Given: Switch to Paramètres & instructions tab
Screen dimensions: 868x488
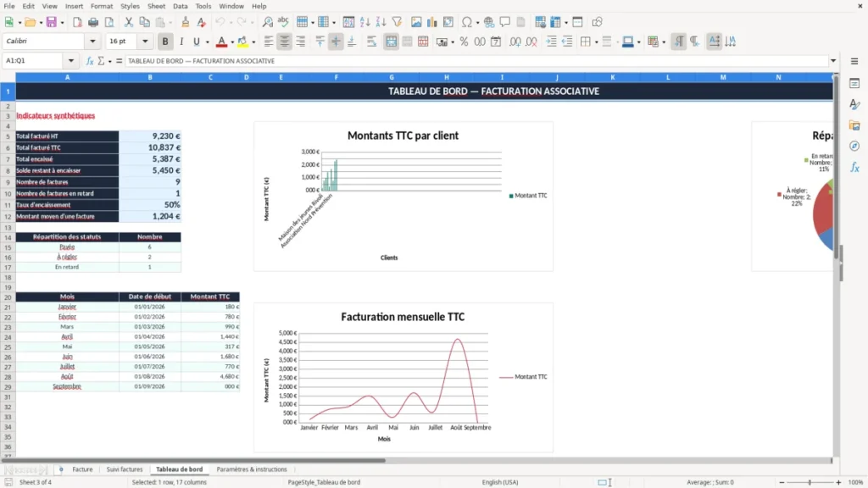Looking at the screenshot, I should [252, 469].
